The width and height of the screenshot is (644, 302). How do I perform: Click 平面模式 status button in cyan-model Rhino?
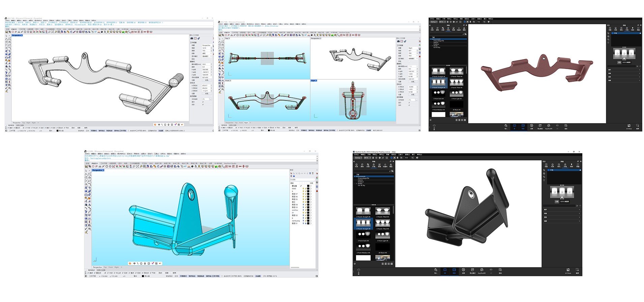(x=183, y=276)
